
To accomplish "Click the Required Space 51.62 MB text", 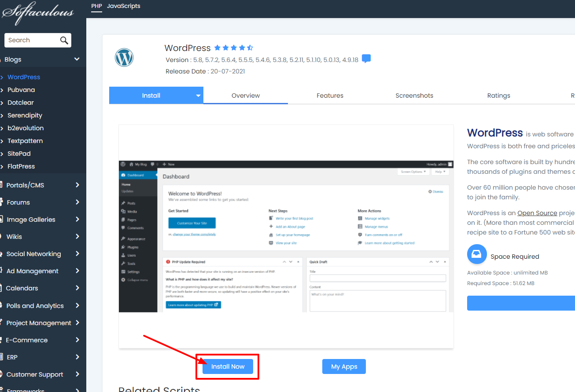I will [x=501, y=283].
